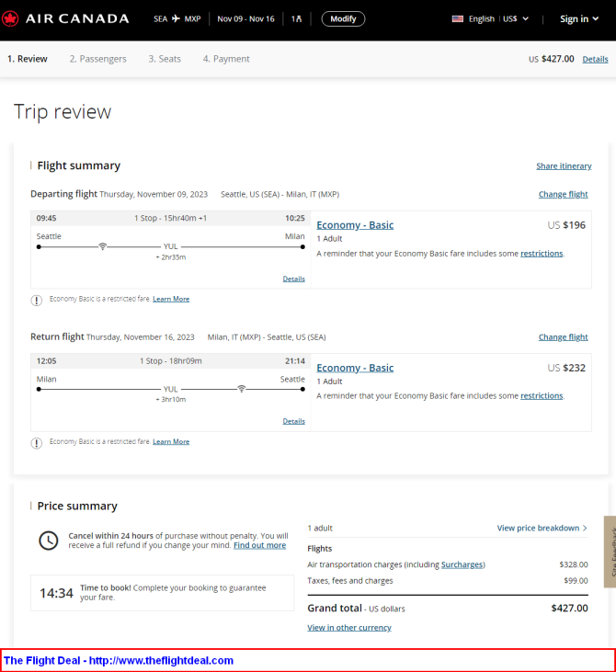The image size is (616, 672).
Task: Expand View price breakdown
Action: click(x=542, y=528)
